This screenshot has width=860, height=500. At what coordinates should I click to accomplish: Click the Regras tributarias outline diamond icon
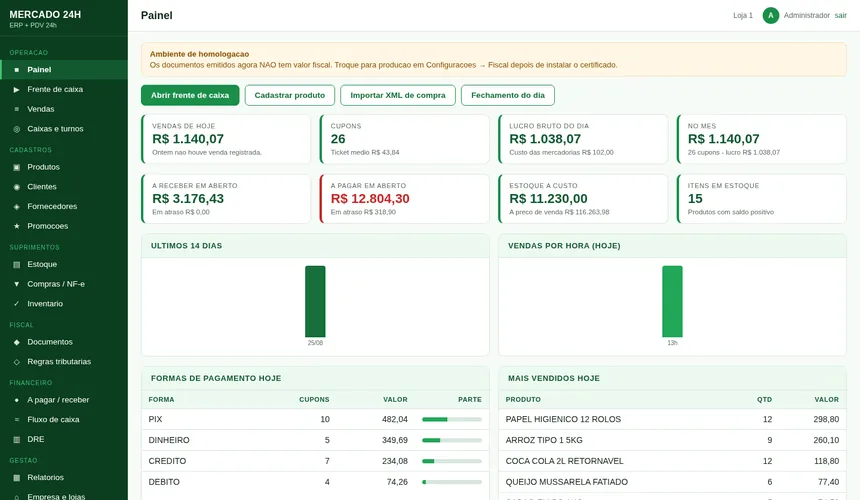(16, 362)
